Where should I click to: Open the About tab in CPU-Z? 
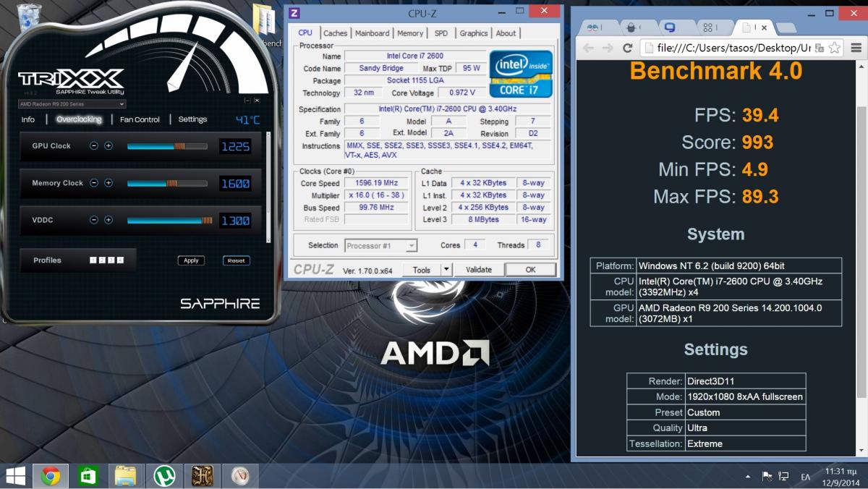coord(506,33)
